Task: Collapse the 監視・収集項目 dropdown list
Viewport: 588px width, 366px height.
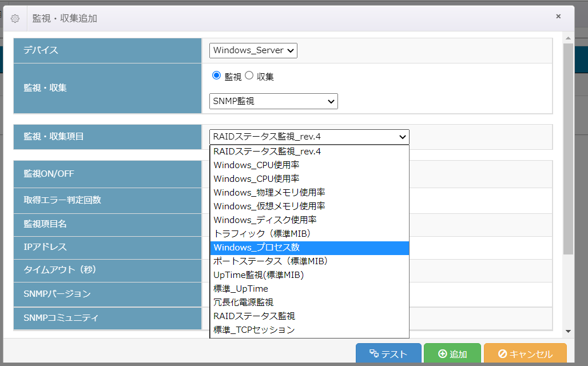Action: point(309,137)
